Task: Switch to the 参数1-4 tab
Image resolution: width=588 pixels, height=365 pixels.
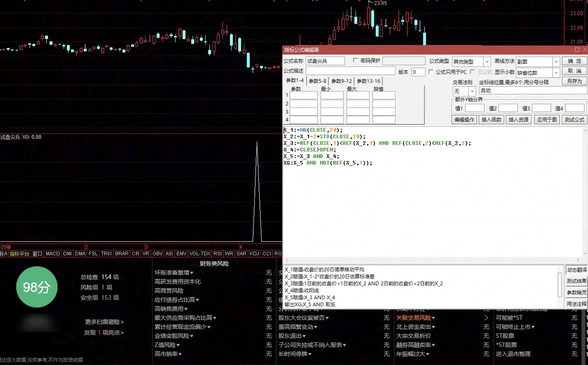Action: (295, 81)
